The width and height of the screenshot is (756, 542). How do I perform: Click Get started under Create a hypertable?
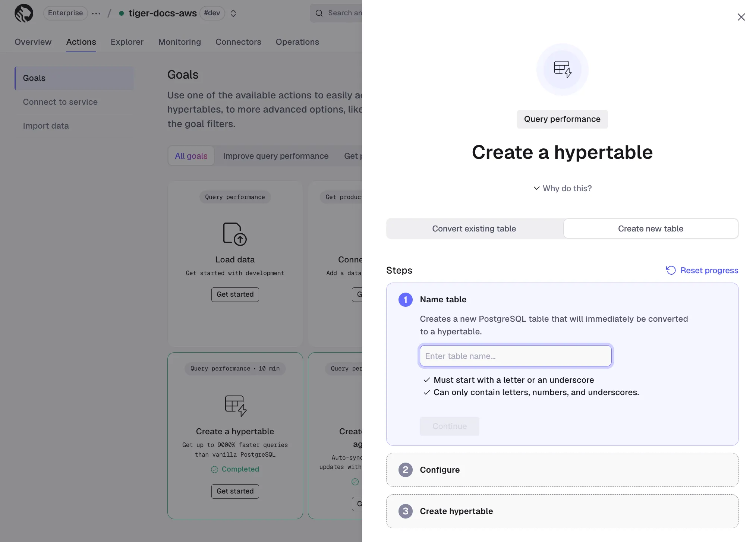(235, 491)
